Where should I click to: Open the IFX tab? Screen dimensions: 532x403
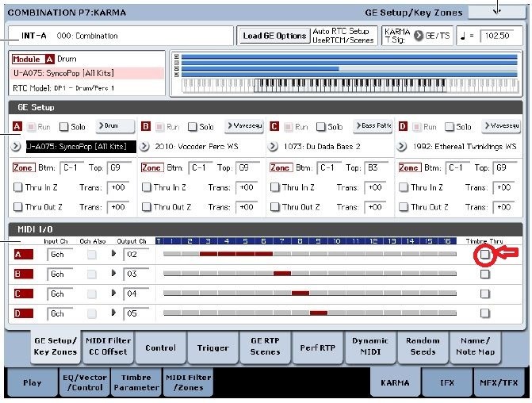(x=447, y=382)
